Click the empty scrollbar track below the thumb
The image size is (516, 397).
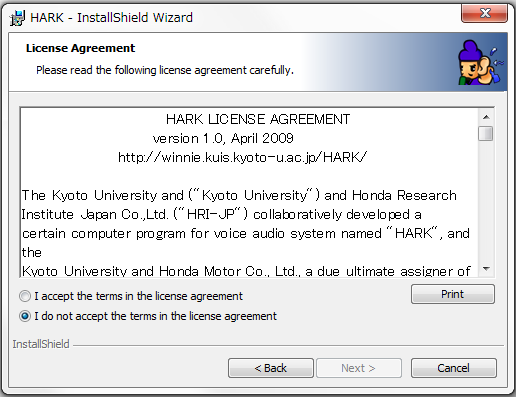tap(486, 201)
